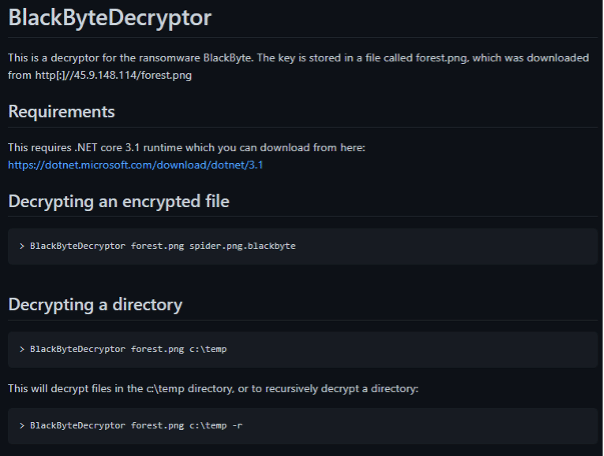Click BlackByteDecryptor in the first code block

tap(78, 245)
